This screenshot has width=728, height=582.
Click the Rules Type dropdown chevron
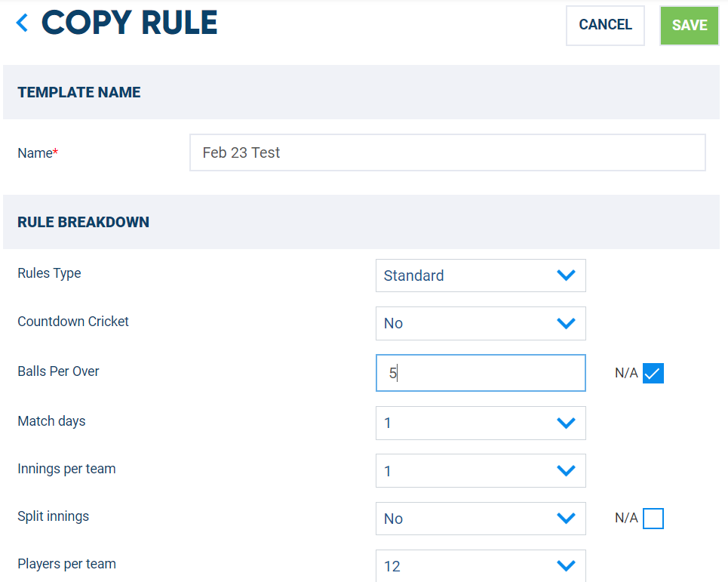pos(566,276)
